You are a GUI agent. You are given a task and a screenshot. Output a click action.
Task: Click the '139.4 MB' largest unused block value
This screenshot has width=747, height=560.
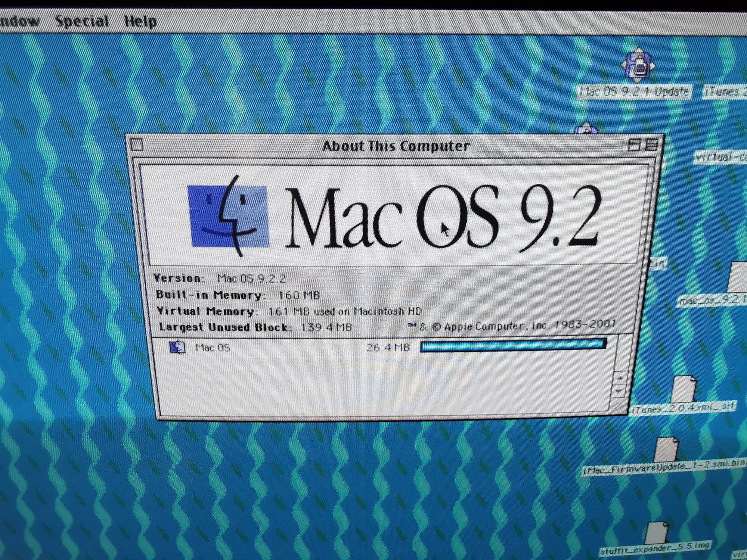coord(326,327)
